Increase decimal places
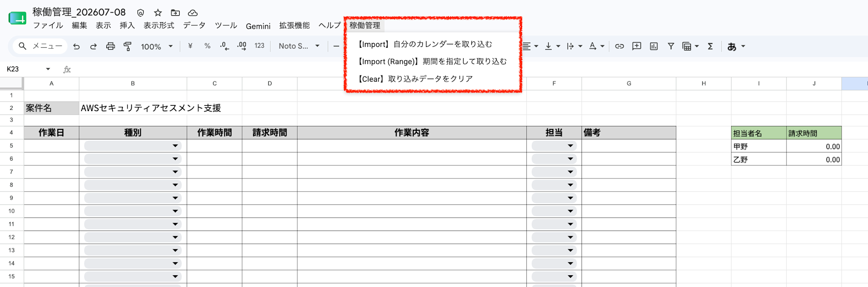 coord(242,46)
